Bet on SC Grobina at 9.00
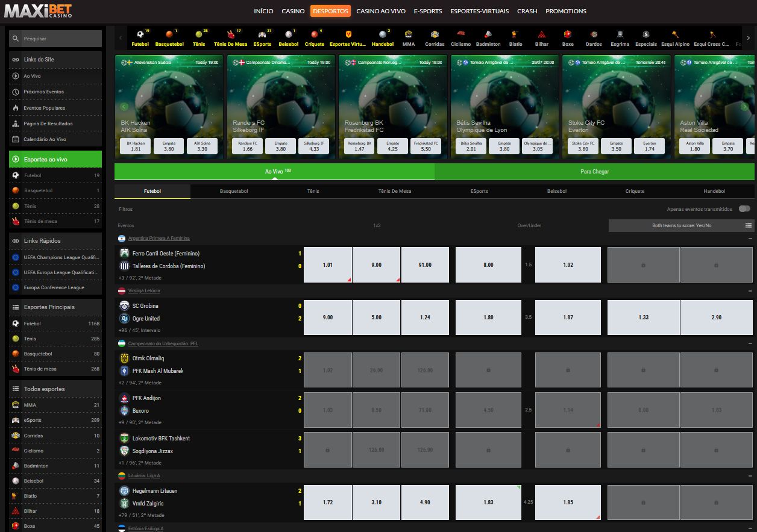Screen dimensions: 757x532 (x=328, y=318)
